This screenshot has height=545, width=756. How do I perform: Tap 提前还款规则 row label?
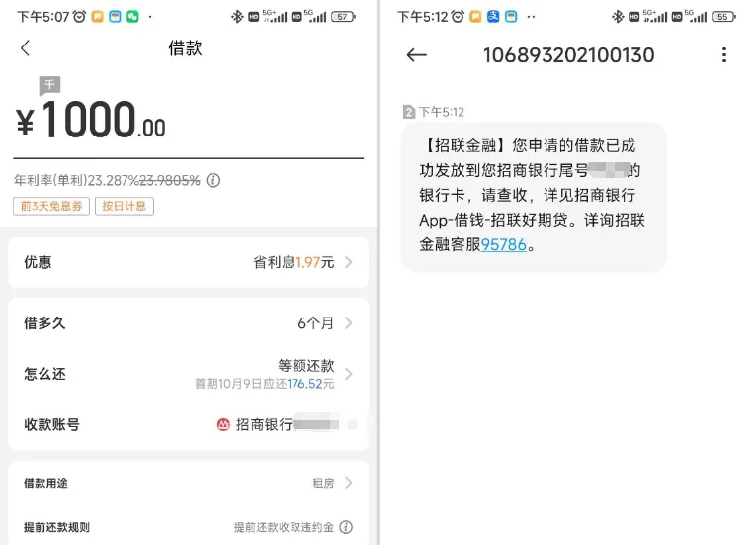pyautogui.click(x=56, y=527)
